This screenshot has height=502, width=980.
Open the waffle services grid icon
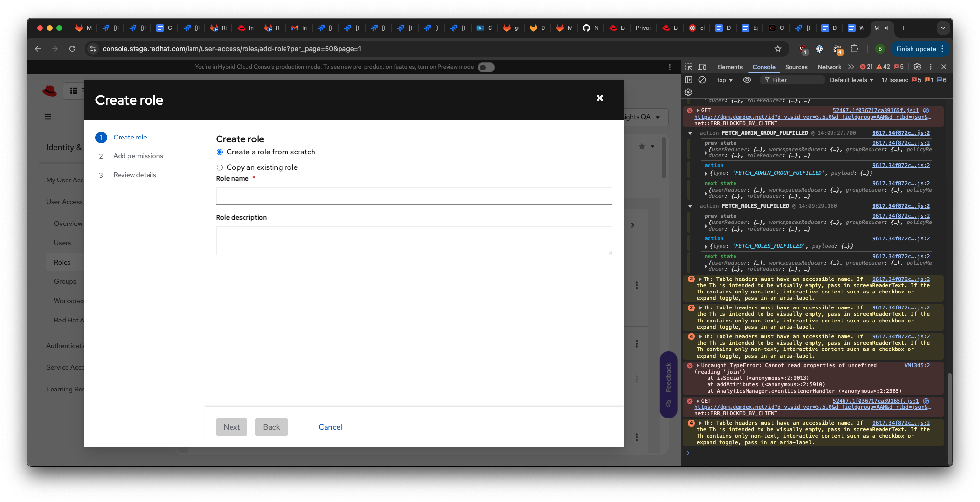tap(74, 90)
